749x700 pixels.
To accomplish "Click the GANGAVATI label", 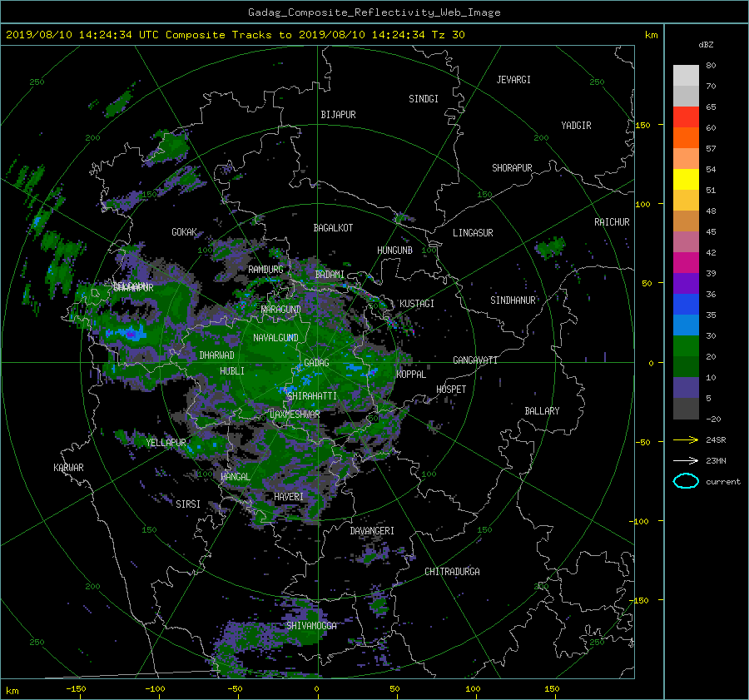I will click(x=475, y=360).
